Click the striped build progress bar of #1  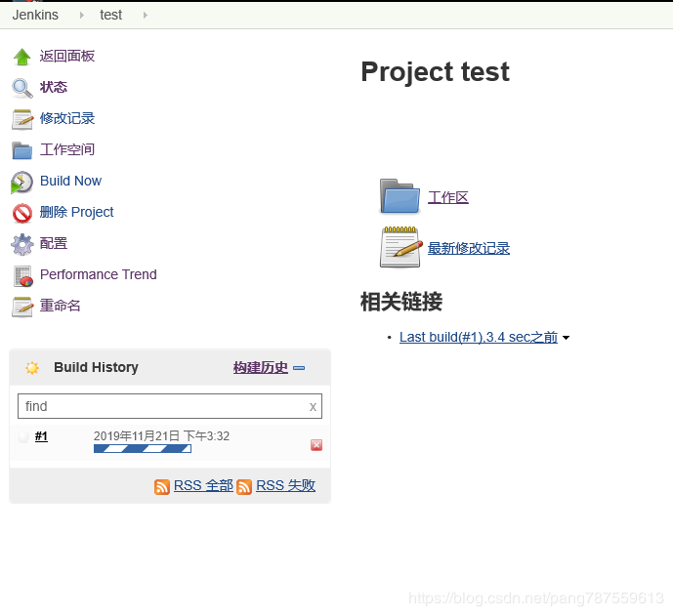point(143,449)
